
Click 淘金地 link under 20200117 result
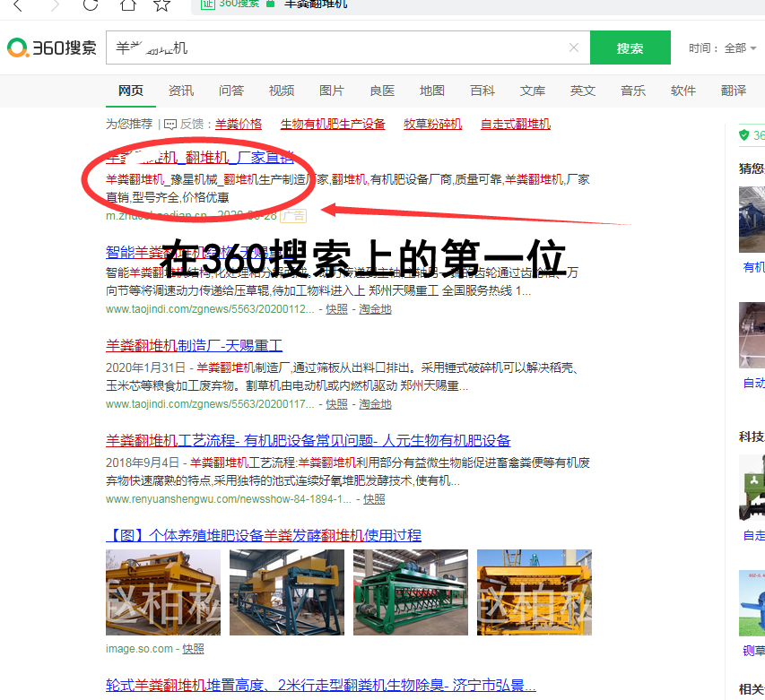tap(375, 404)
